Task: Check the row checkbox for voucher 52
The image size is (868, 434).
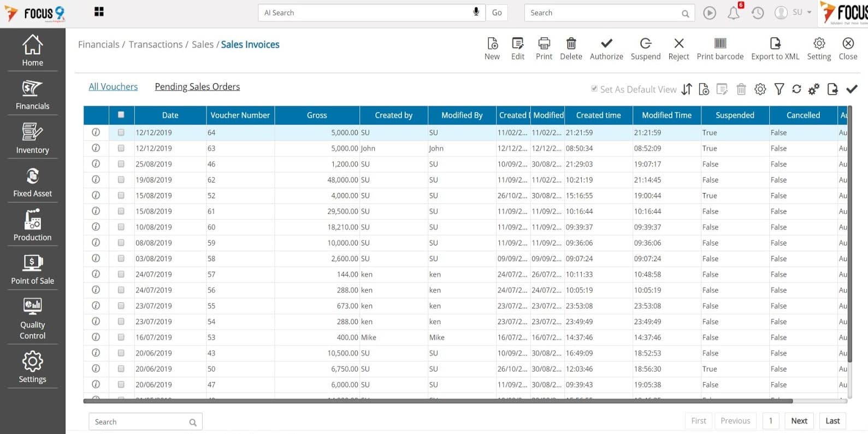Action: click(121, 195)
